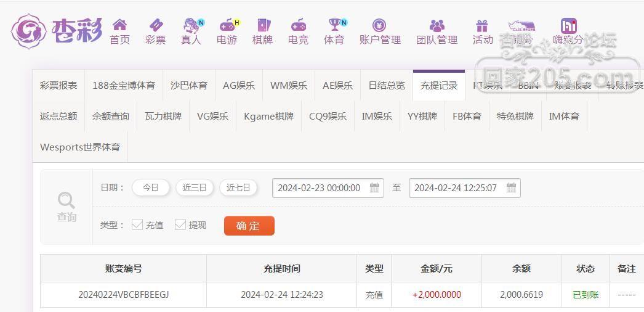
Task: Select the 近三日 quick filter button
Action: tap(195, 187)
